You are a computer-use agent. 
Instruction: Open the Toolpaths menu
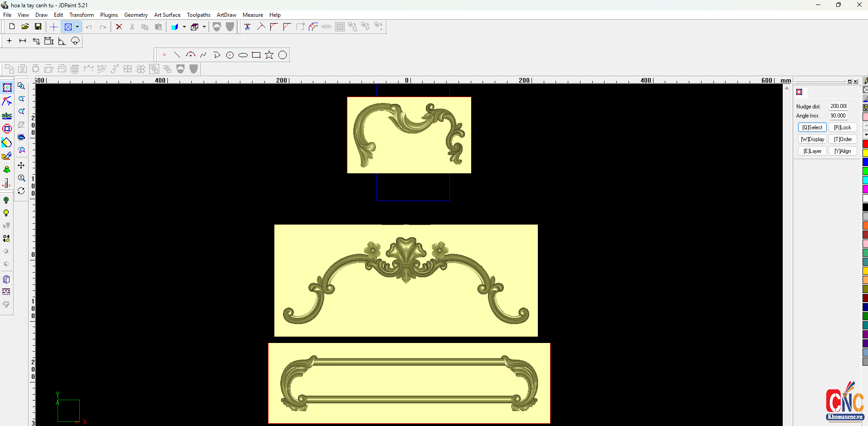pos(198,15)
